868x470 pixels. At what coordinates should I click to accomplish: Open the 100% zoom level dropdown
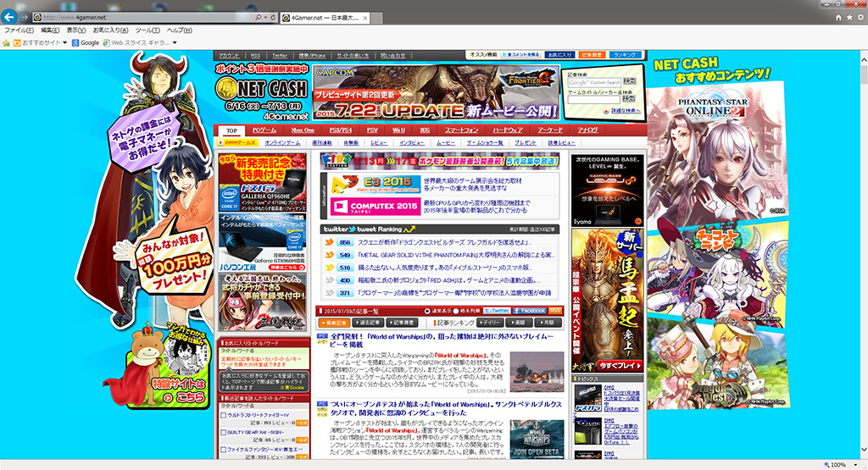click(855, 465)
